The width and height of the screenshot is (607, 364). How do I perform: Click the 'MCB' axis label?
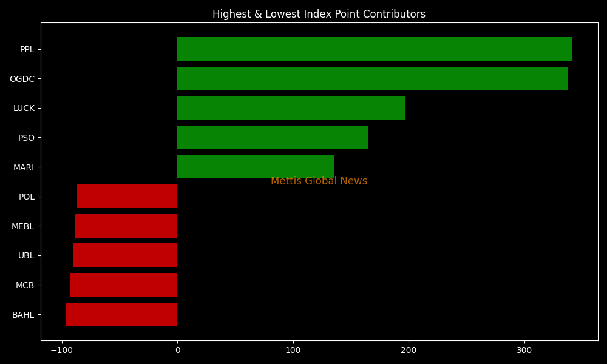tap(25, 286)
